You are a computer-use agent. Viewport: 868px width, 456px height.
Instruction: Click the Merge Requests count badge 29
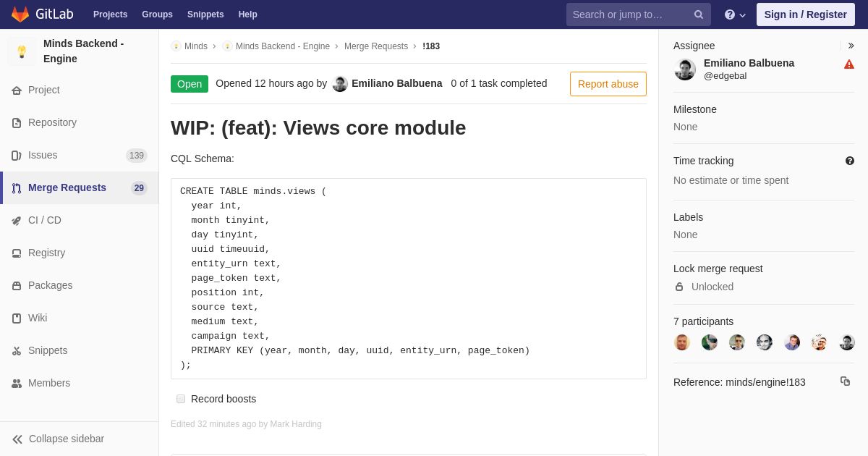[139, 188]
